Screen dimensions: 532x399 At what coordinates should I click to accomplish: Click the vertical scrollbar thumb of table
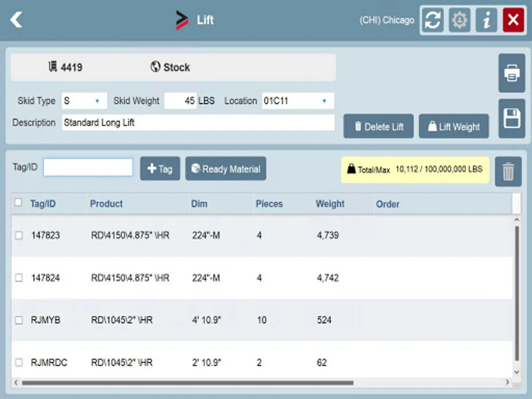516,293
